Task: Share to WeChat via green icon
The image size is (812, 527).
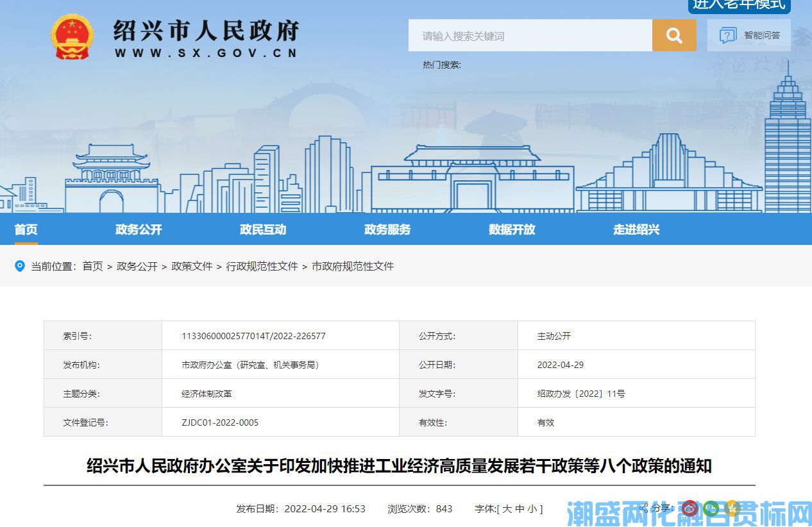Action: [x=711, y=508]
